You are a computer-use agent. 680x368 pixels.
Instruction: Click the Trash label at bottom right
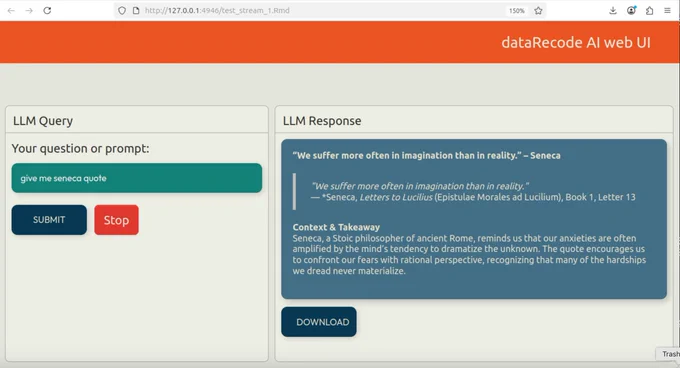pyautogui.click(x=670, y=354)
